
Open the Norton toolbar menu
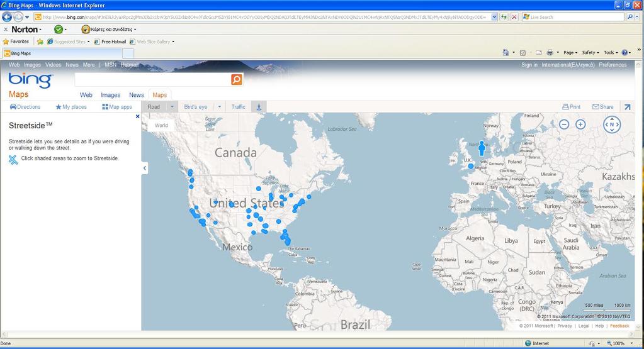tap(26, 29)
